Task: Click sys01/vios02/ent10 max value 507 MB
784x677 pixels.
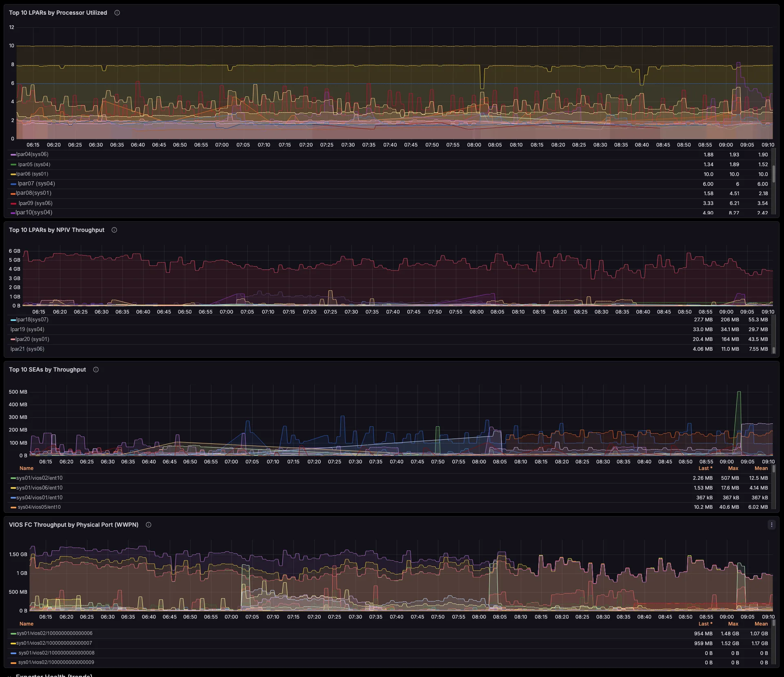Action: click(x=730, y=478)
